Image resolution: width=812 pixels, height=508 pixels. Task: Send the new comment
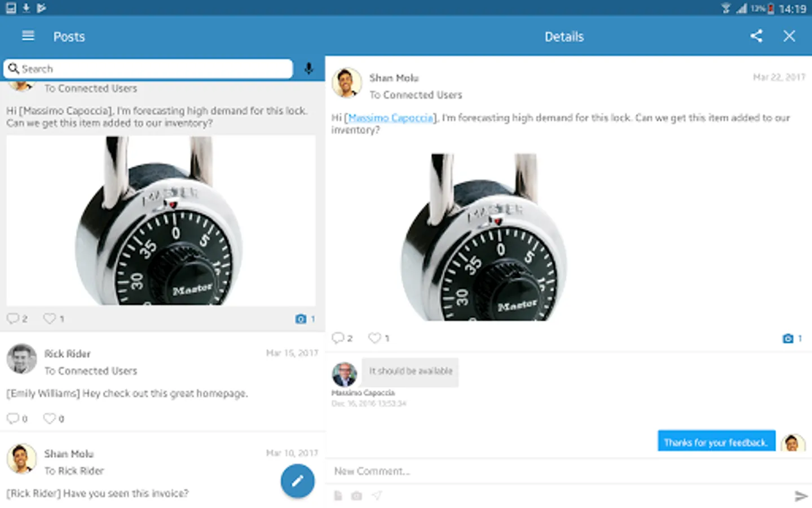point(801,496)
